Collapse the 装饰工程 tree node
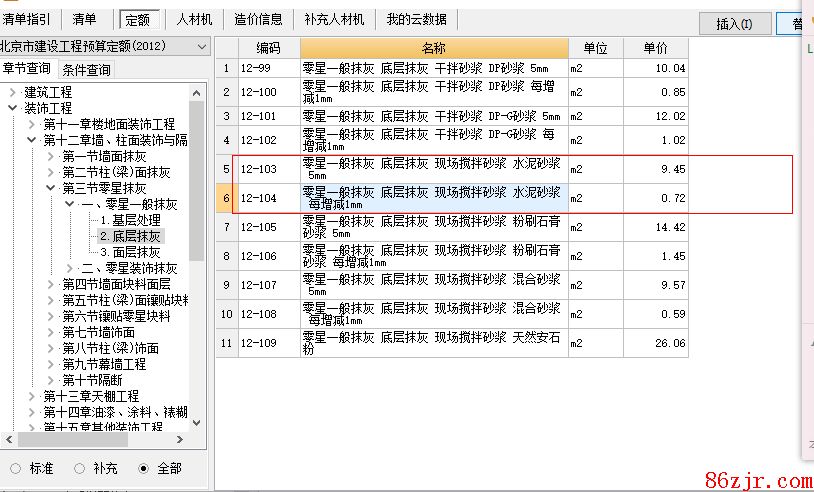 pyautogui.click(x=13, y=108)
